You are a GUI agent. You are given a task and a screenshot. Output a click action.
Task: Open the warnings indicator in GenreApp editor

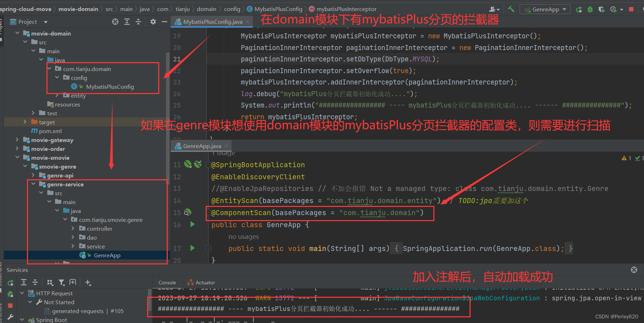pos(626,158)
